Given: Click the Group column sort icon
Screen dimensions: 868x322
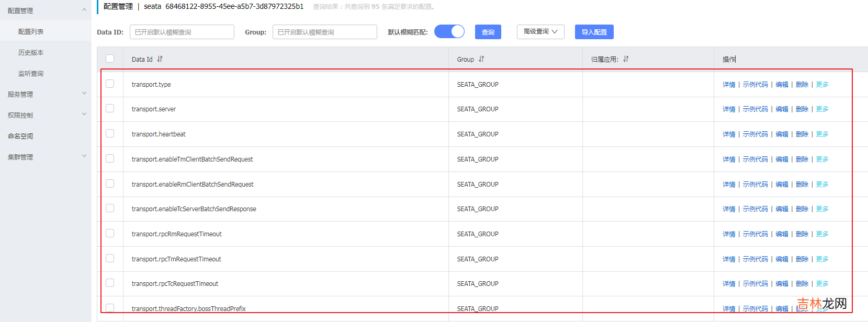Looking at the screenshot, I should tap(481, 59).
